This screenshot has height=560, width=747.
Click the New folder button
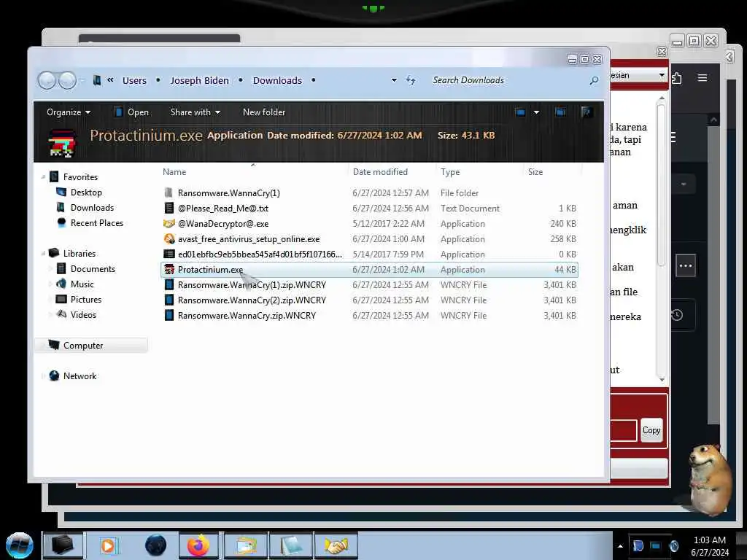point(264,112)
